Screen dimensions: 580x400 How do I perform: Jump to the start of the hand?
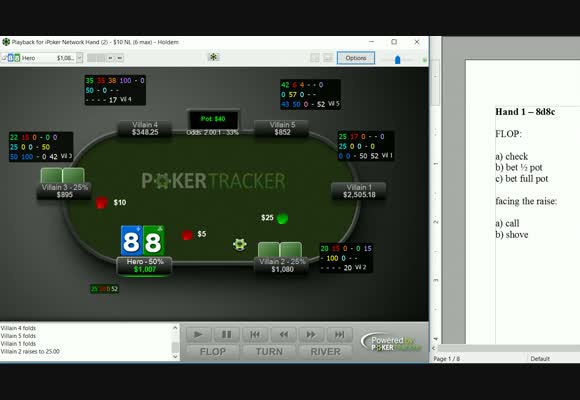tap(254, 335)
